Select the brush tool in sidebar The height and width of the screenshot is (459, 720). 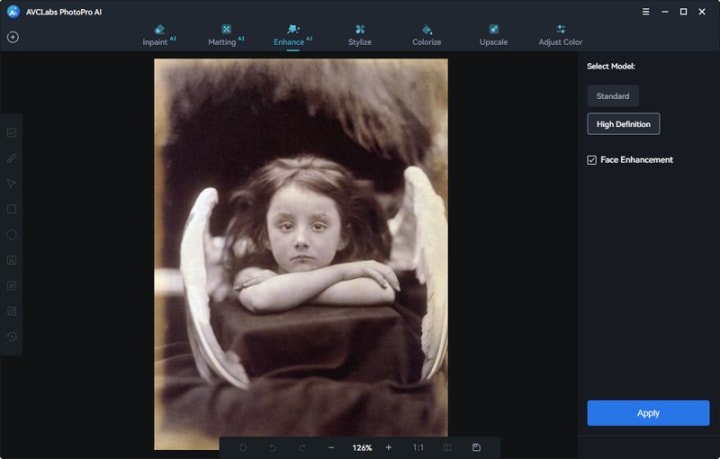(11, 158)
